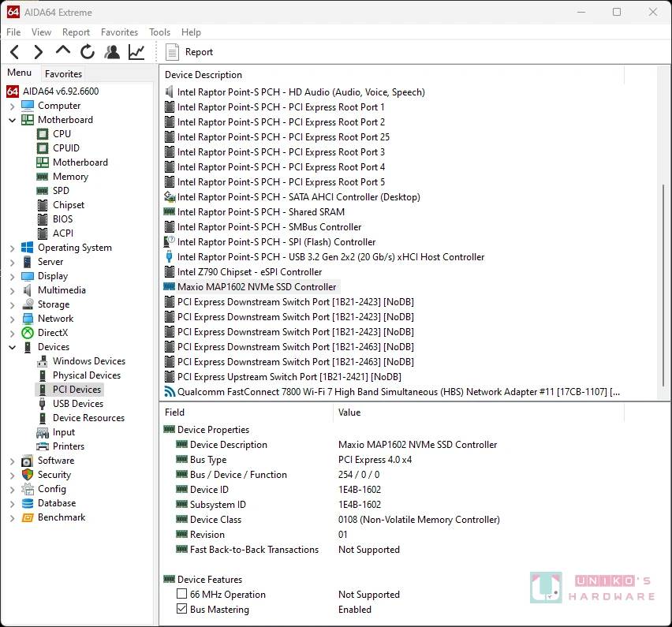Toggle the Bus Mastering checkbox

click(x=182, y=610)
